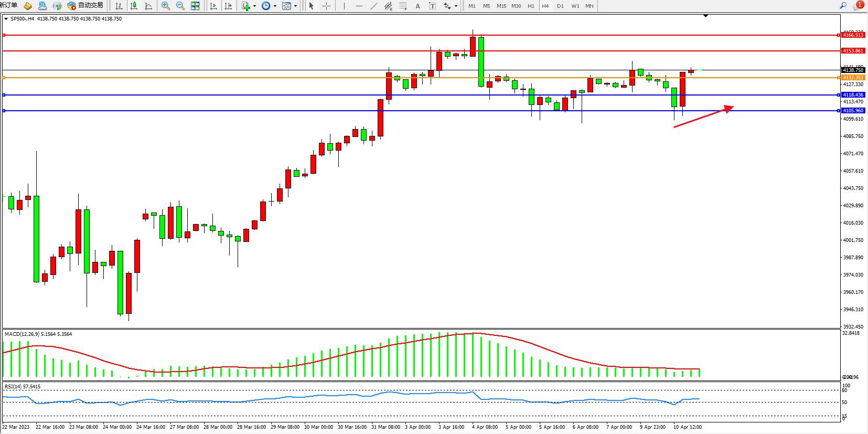The image size is (868, 434).
Task: Switch chart to line chart mode
Action: click(148, 6)
